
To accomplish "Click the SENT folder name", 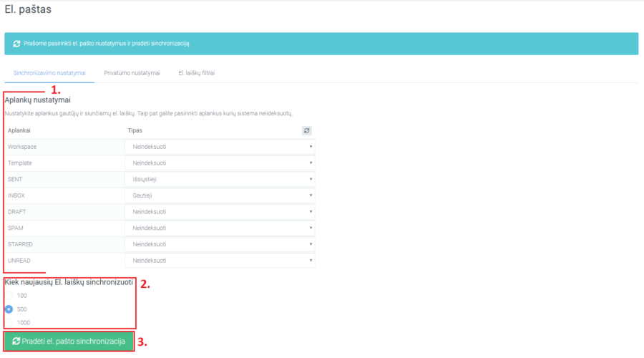I will click(15, 179).
